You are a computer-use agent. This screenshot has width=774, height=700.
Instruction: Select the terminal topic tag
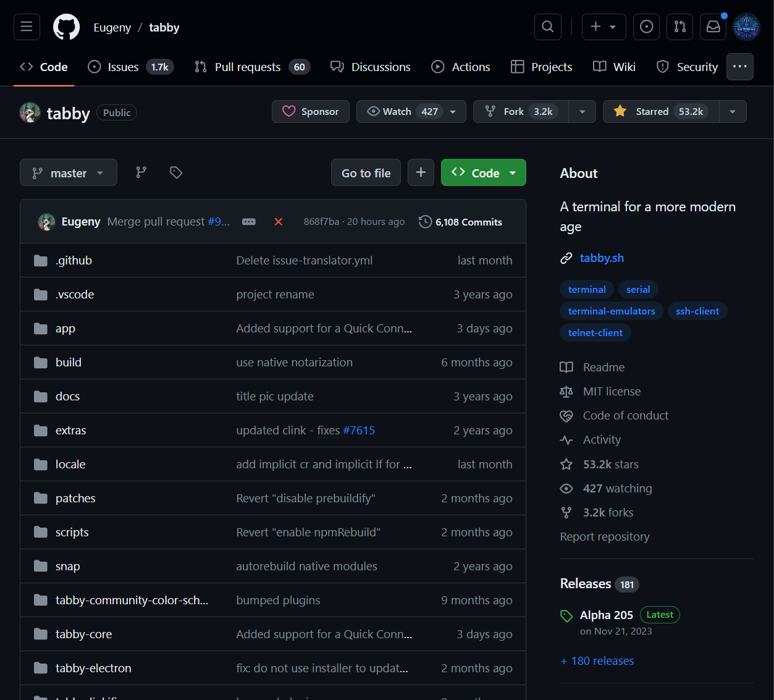tap(587, 289)
